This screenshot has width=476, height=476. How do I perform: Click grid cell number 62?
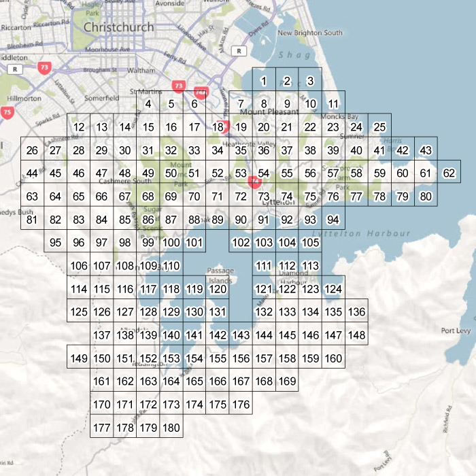[449, 172]
